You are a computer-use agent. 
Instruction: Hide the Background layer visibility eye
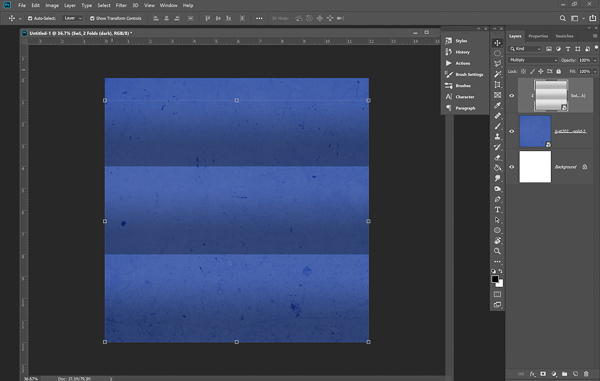[512, 167]
